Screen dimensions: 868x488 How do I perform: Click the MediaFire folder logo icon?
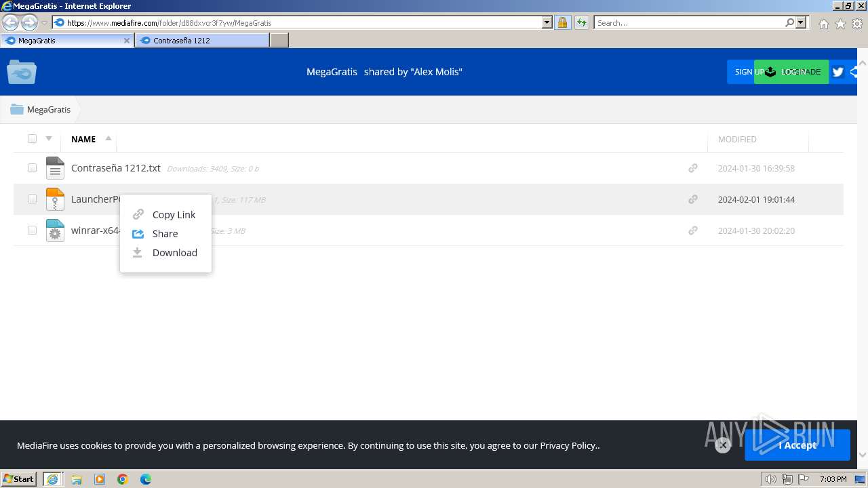click(22, 72)
